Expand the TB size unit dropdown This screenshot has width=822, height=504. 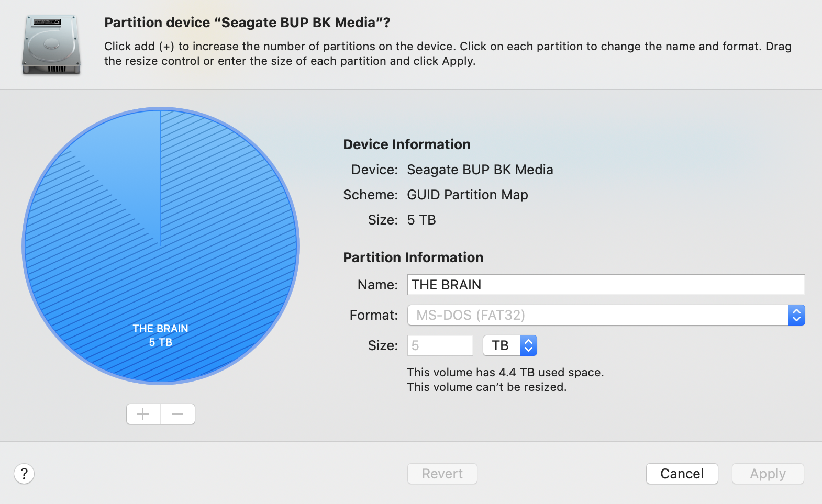click(x=510, y=345)
